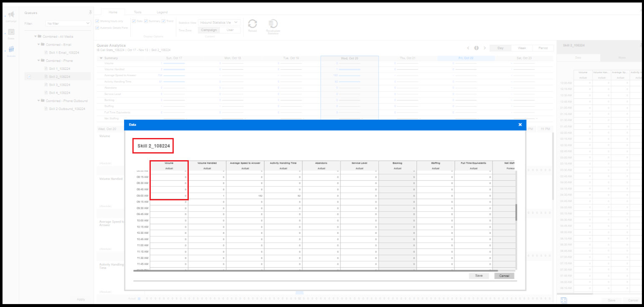644x307 pixels.
Task: Set Time Zone to Campaign
Action: (209, 30)
